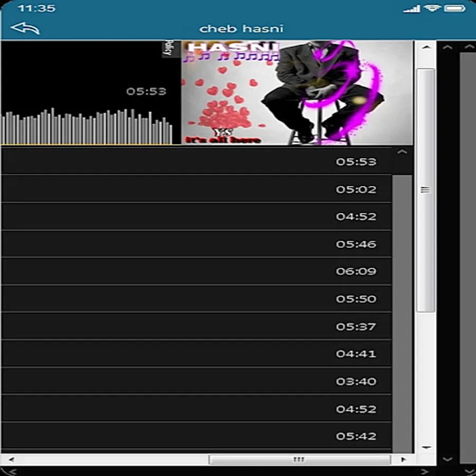Open the 04:41 track row

click(x=196, y=354)
